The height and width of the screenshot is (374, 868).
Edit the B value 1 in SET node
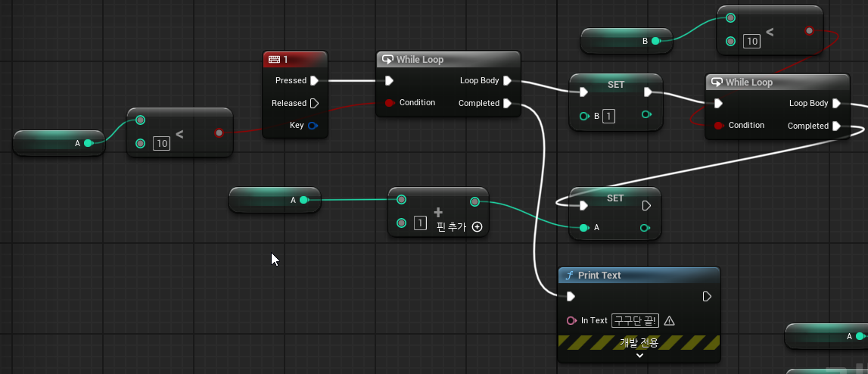coord(608,117)
